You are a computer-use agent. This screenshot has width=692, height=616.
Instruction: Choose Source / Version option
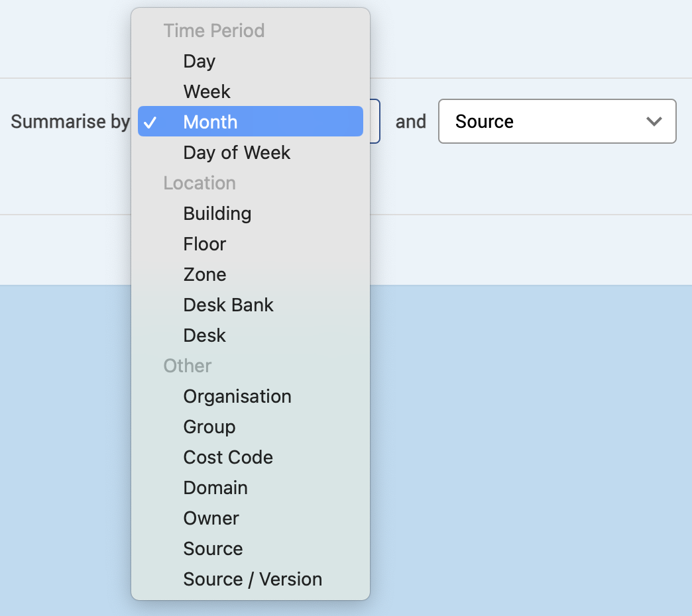pos(253,579)
